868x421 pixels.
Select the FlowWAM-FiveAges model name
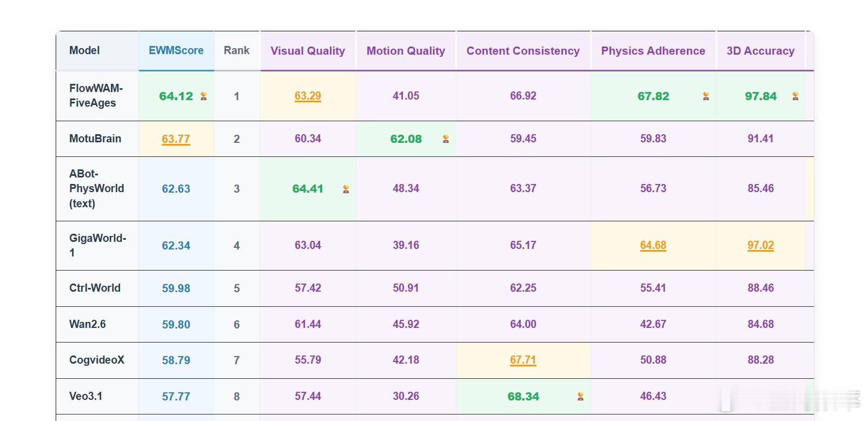click(96, 96)
